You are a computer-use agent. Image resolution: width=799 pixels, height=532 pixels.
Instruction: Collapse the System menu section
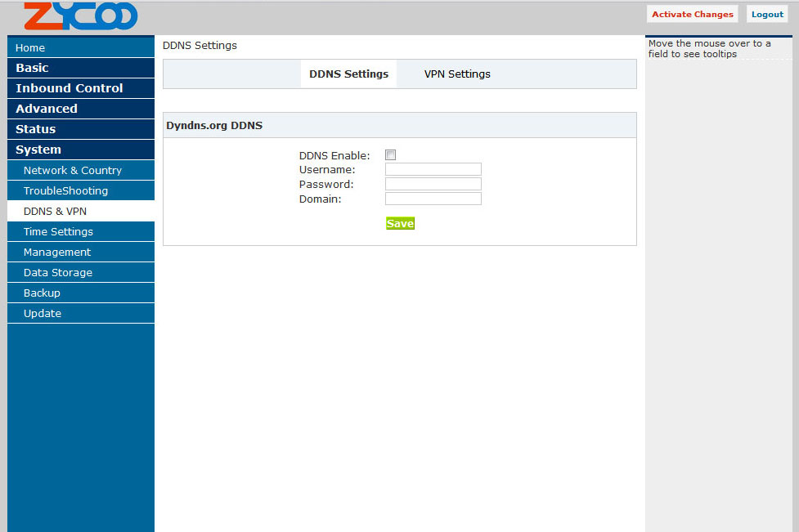(x=80, y=150)
